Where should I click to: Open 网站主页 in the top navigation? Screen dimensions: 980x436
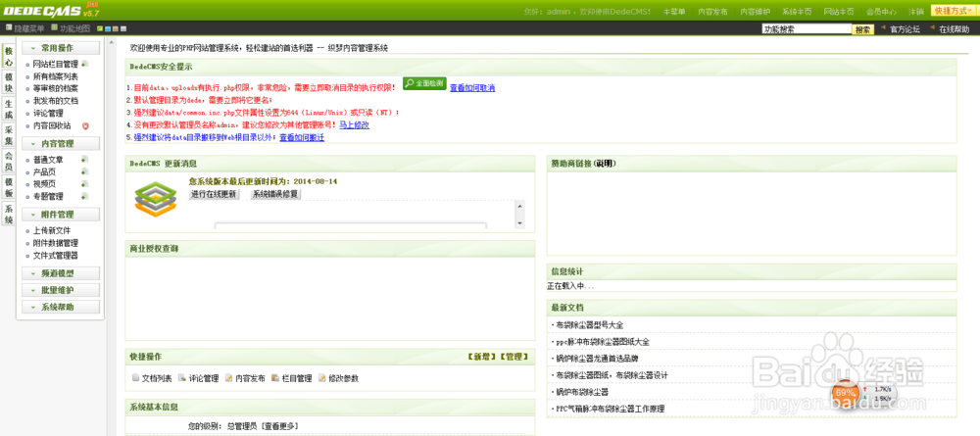click(839, 12)
